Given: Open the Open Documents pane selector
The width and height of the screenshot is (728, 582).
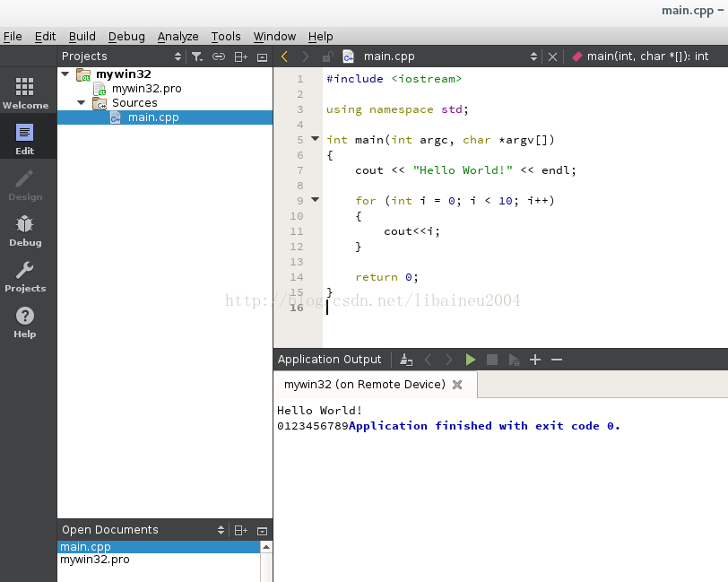Looking at the screenshot, I should (221, 530).
